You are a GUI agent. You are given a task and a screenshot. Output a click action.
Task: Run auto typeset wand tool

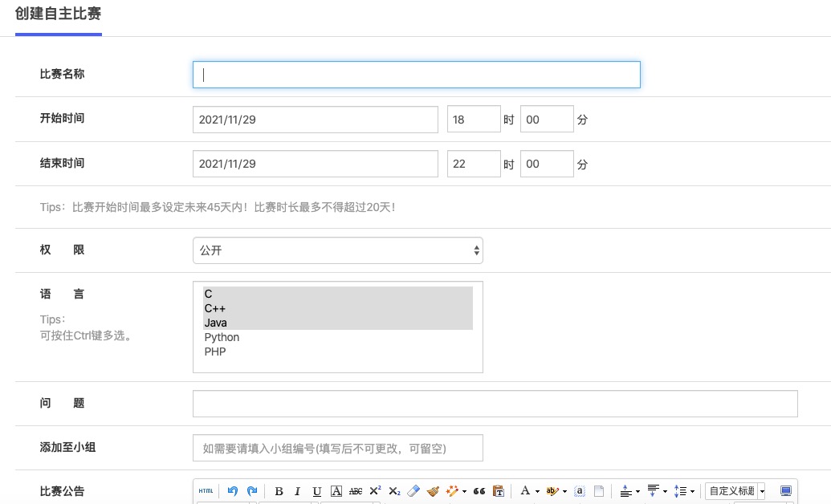point(452,491)
